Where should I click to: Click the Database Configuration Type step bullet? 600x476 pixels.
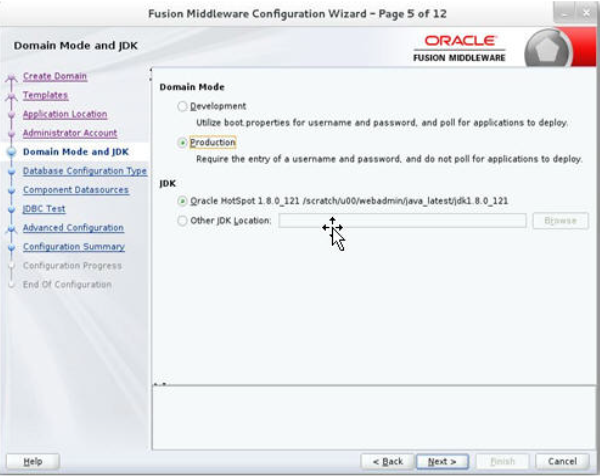click(11, 171)
